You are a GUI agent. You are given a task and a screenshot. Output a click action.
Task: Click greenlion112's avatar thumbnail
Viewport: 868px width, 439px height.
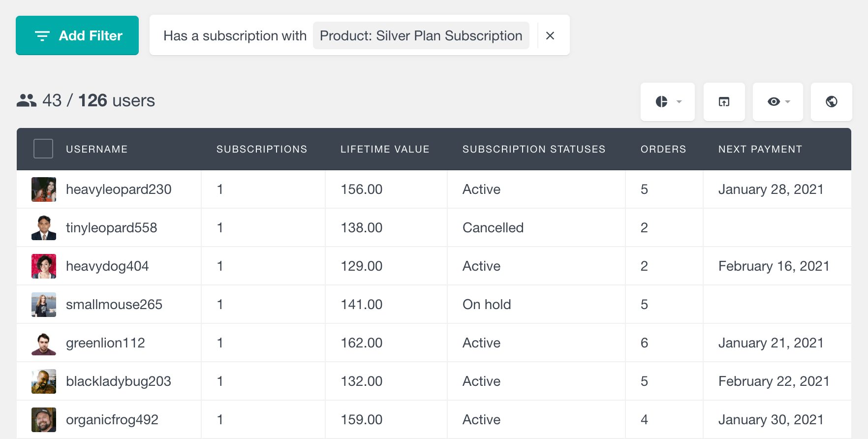(x=44, y=343)
